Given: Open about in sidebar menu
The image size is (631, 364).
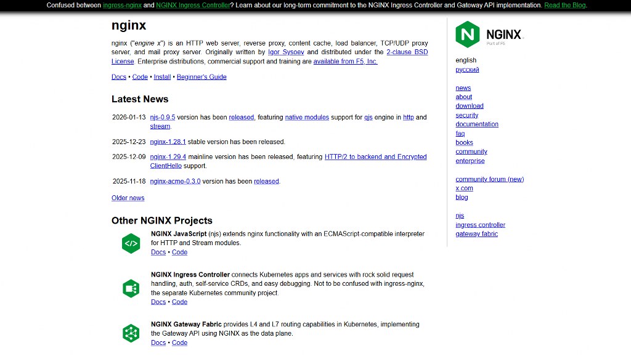Looking at the screenshot, I should tap(463, 97).
